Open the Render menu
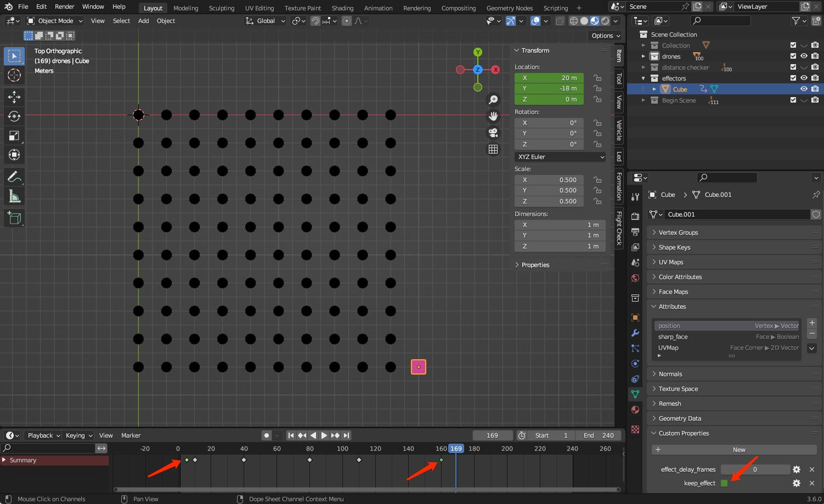Screen dimensions: 824x504 64,7
